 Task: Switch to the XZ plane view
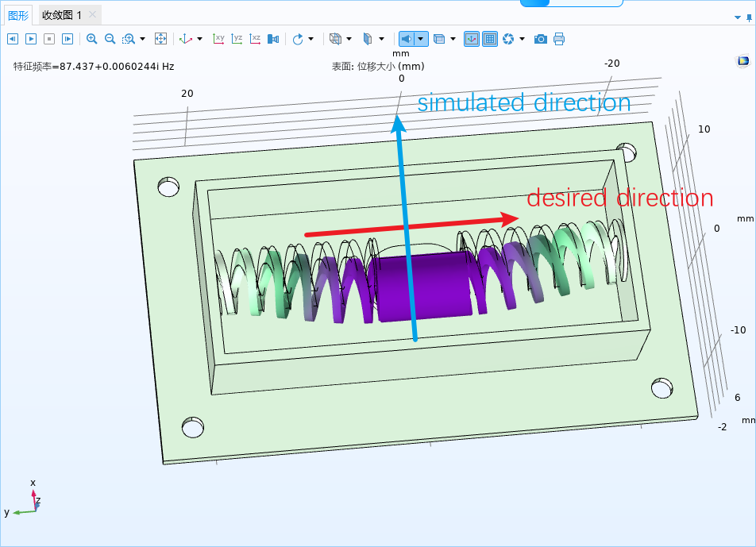point(255,39)
